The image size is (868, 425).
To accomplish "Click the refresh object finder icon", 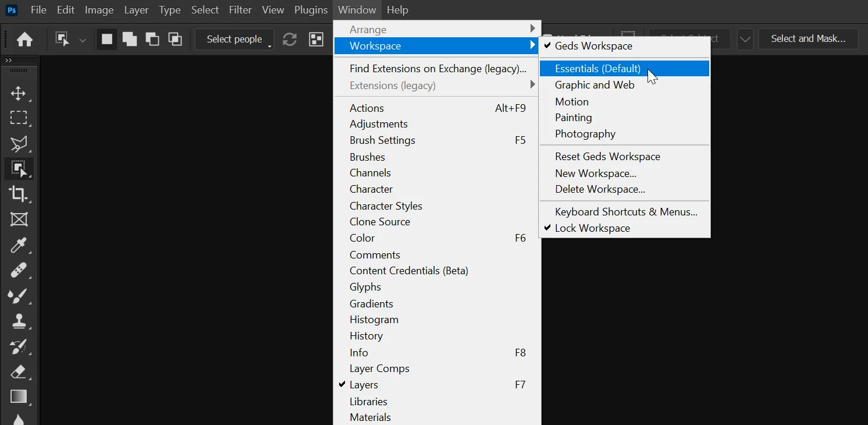I will [x=290, y=39].
